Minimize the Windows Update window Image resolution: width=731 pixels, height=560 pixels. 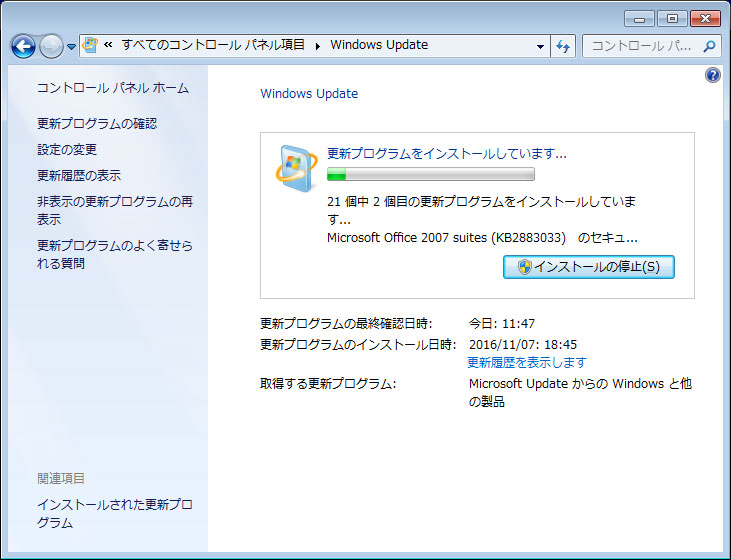coord(640,19)
